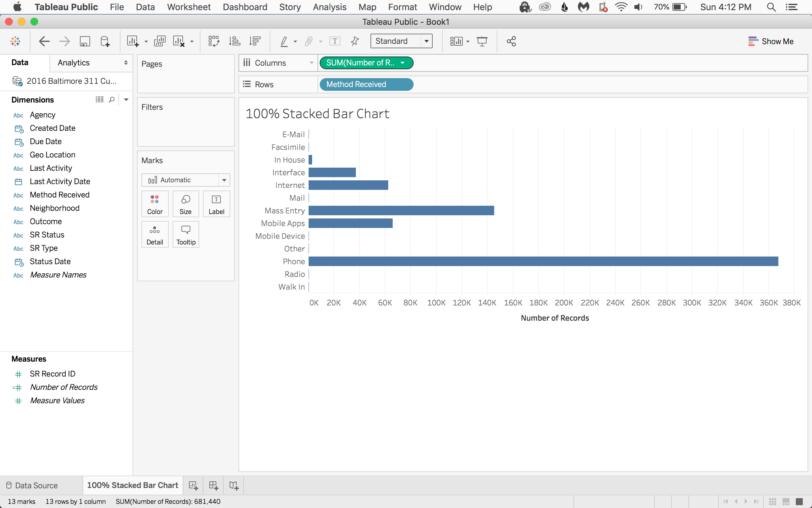Open the Clear Sheet dropdown arrow
This screenshot has height=508, width=812.
192,42
